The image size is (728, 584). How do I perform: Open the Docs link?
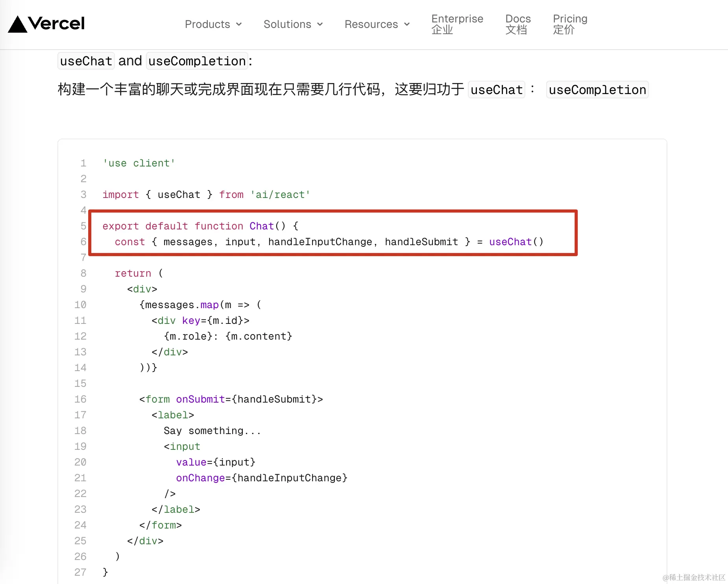click(x=518, y=24)
